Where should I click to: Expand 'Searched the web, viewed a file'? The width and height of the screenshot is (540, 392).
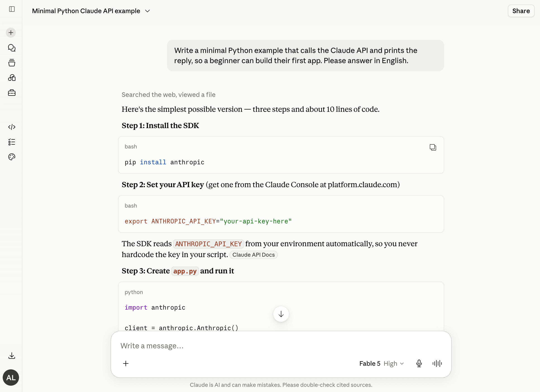168,95
